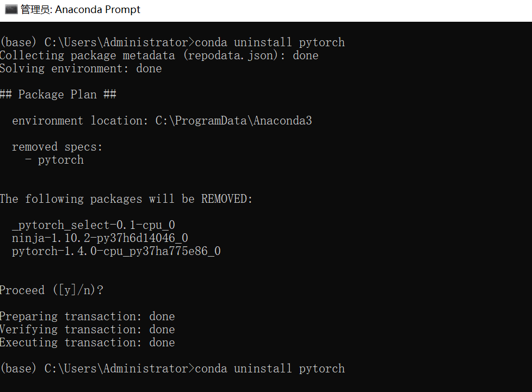This screenshot has height=392, width=532.
Task: Click the 'Verifying transaction: done' line
Action: [87, 329]
